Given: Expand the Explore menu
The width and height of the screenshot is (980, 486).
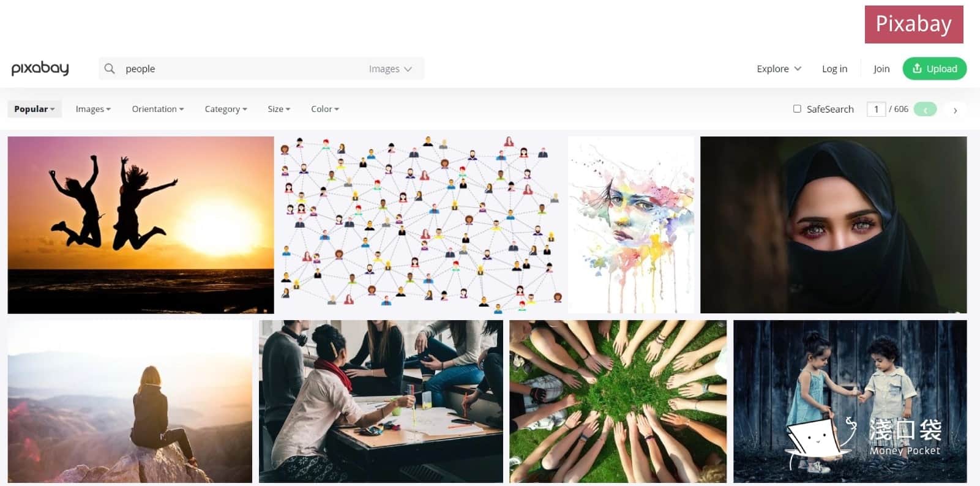Looking at the screenshot, I should pyautogui.click(x=779, y=69).
